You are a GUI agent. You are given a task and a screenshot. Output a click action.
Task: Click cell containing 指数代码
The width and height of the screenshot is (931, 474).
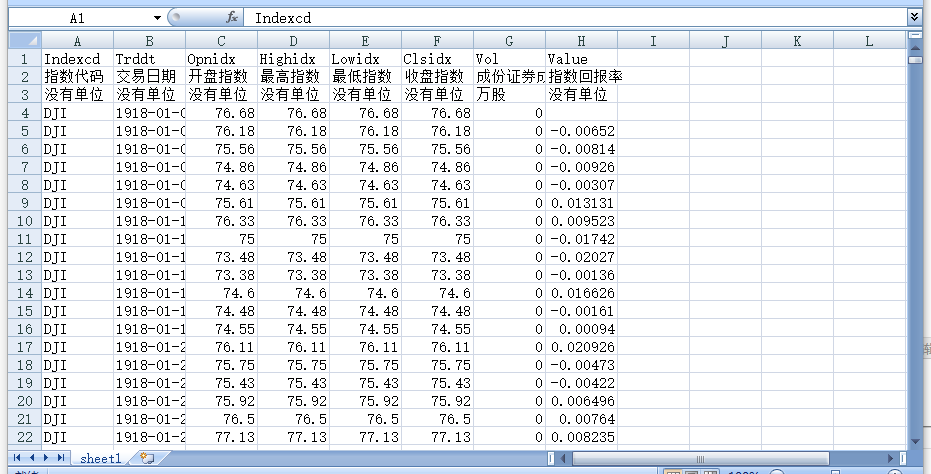[77, 77]
